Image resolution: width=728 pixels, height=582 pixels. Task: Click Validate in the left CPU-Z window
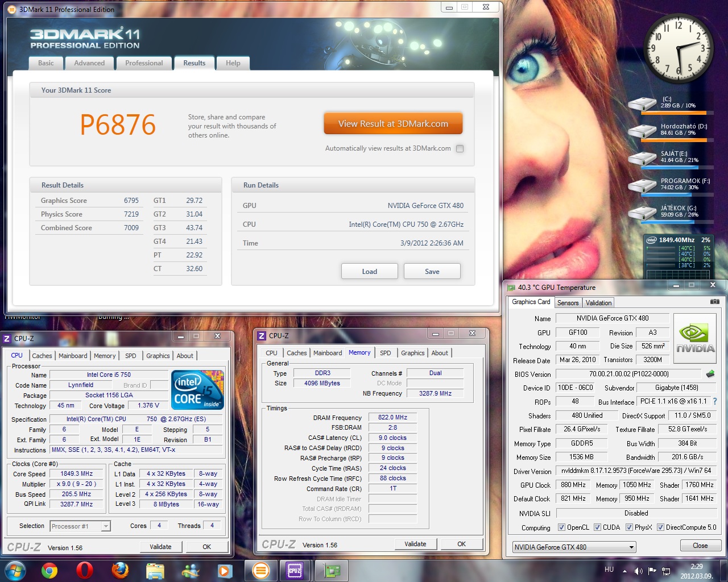pos(160,547)
